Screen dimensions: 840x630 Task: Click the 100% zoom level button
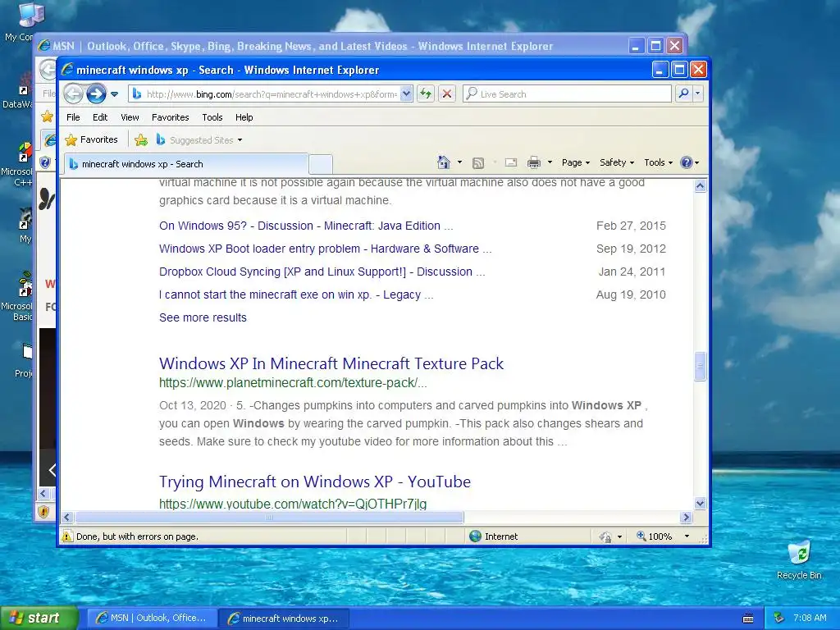coord(654,536)
